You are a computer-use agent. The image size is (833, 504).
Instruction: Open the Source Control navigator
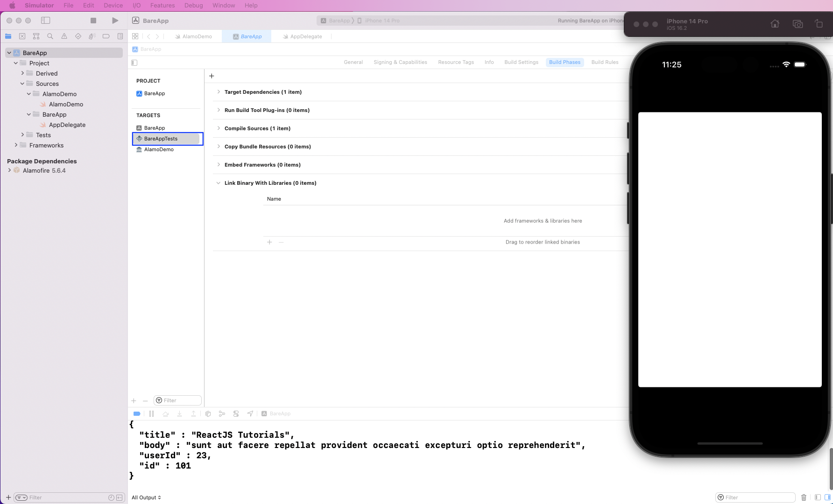22,36
